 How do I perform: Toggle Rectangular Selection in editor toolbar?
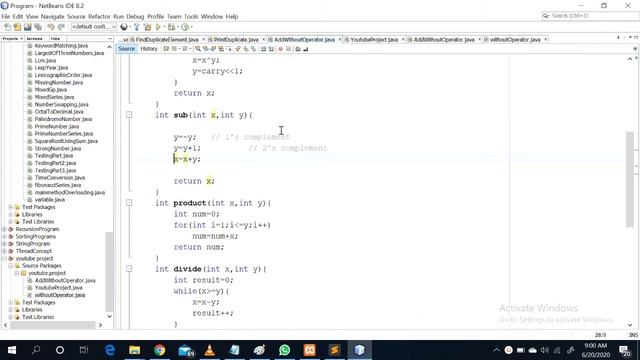pos(229,49)
